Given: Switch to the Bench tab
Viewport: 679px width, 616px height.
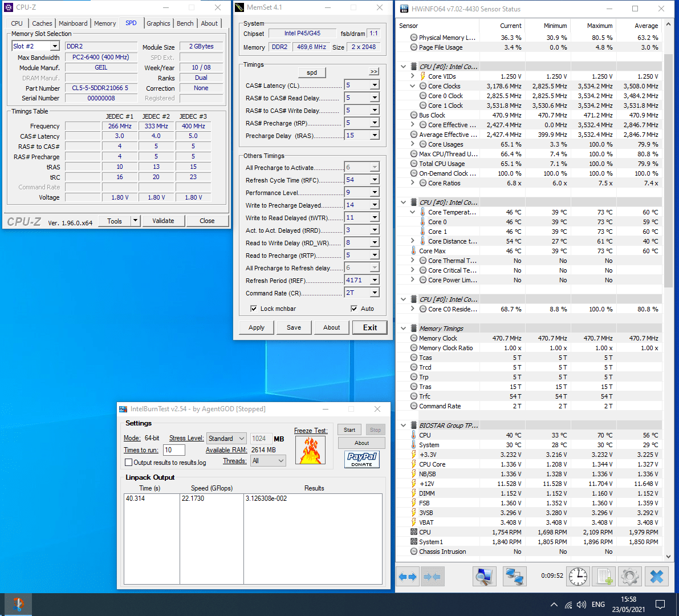Looking at the screenshot, I should 185,23.
